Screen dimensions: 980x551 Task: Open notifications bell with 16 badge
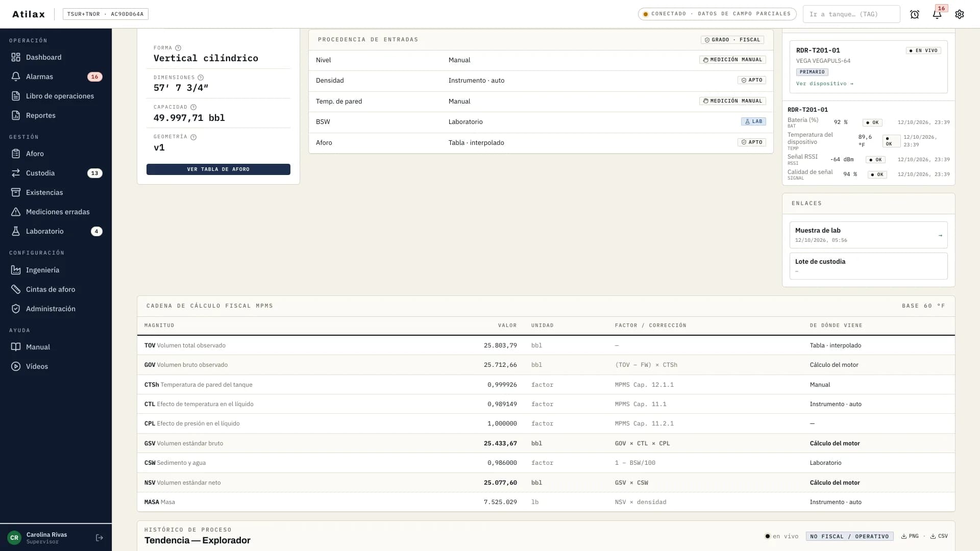(x=937, y=14)
